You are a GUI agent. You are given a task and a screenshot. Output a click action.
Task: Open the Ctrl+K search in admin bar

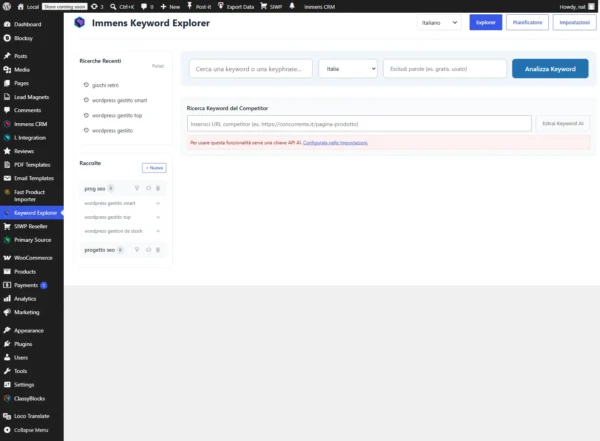tap(122, 7)
